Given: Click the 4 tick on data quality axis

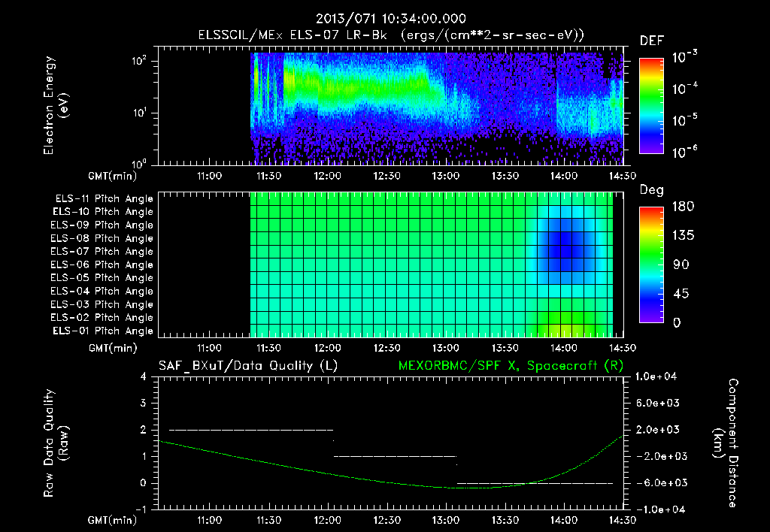Looking at the screenshot, I should pyautogui.click(x=143, y=377).
